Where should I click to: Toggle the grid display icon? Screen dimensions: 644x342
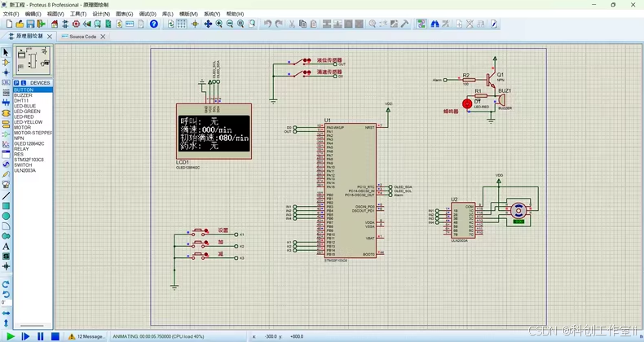click(x=182, y=24)
